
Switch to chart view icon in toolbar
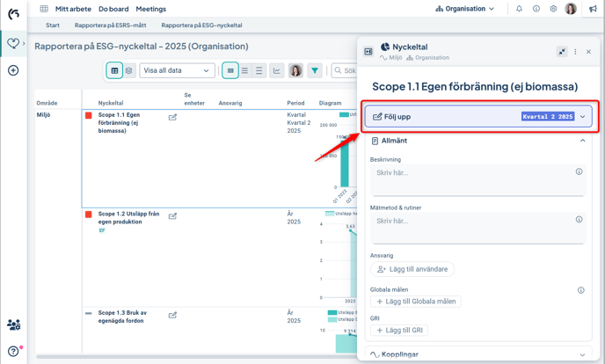point(277,70)
